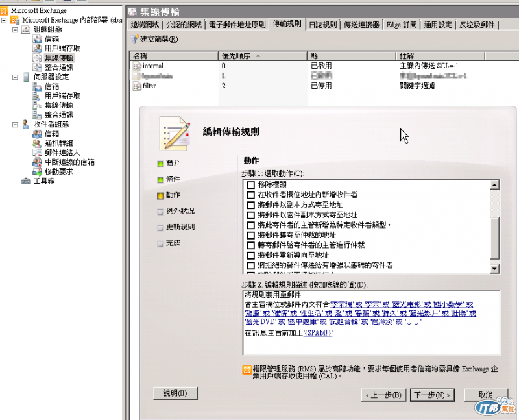Open the 通訊群組 icon
This screenshot has height=420, width=519.
click(x=37, y=143)
